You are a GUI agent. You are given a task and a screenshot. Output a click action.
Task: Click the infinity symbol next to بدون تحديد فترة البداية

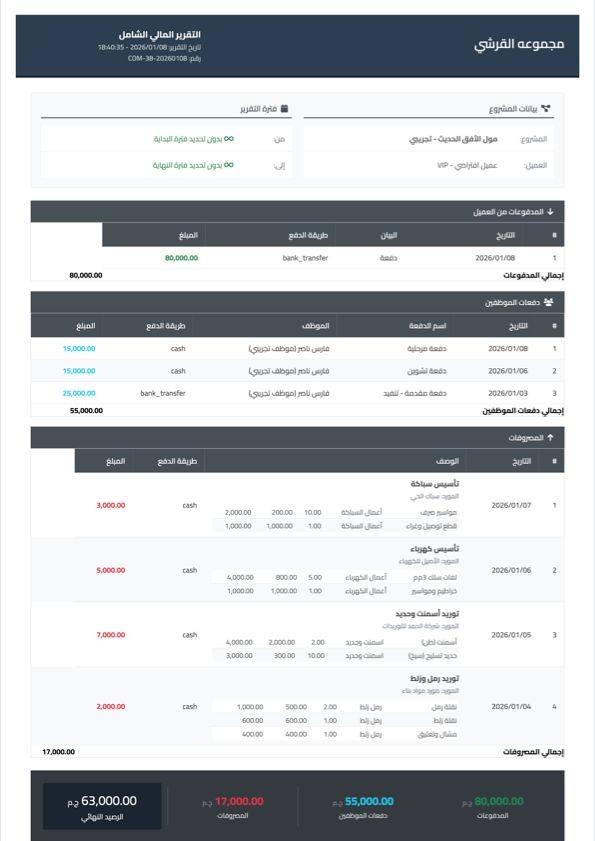227,140
